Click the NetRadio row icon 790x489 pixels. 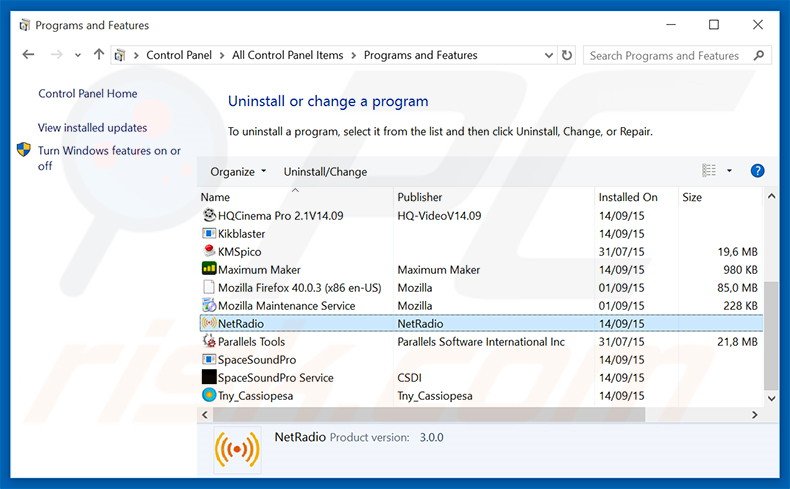pos(209,323)
